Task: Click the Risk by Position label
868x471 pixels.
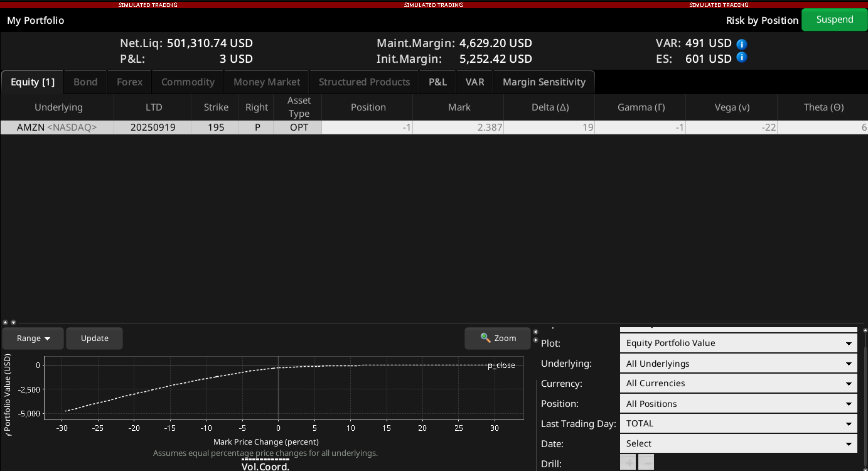Action: (x=762, y=21)
